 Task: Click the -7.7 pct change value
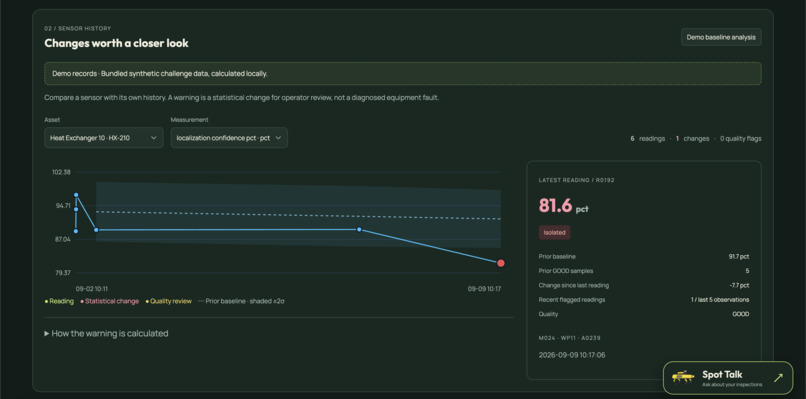pyautogui.click(x=738, y=285)
